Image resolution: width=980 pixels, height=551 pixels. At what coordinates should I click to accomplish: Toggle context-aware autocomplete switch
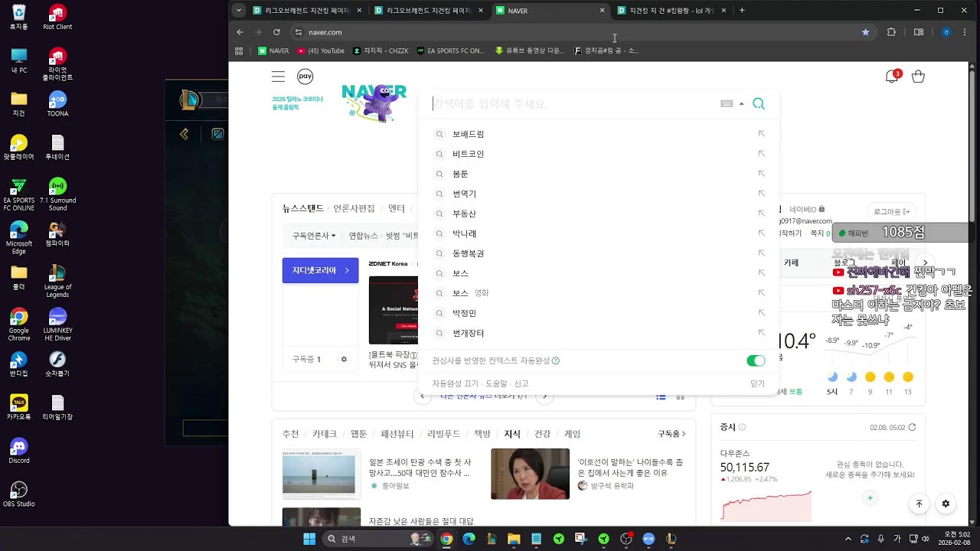click(756, 360)
